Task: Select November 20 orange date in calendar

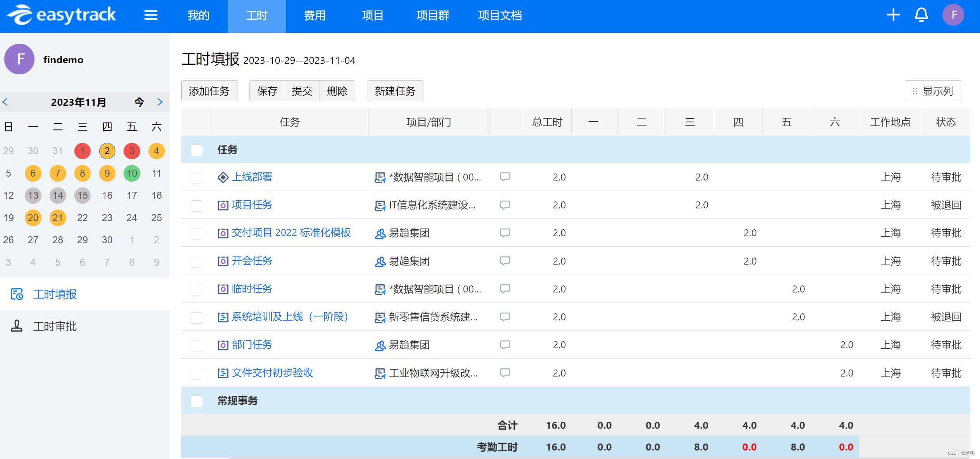Action: (33, 218)
